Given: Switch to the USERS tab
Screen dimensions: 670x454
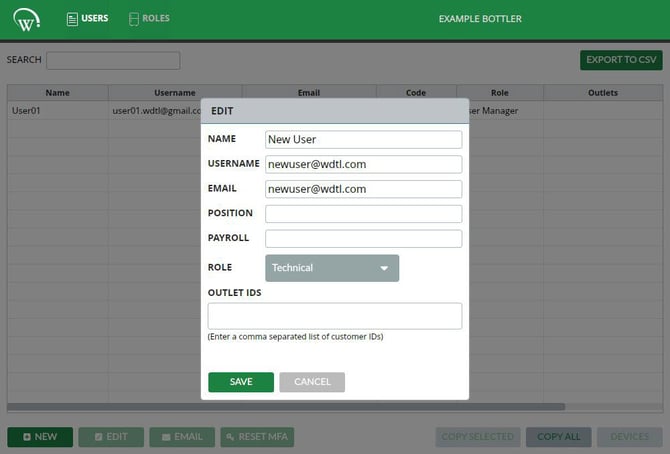Looking at the screenshot, I should pyautogui.click(x=88, y=18).
